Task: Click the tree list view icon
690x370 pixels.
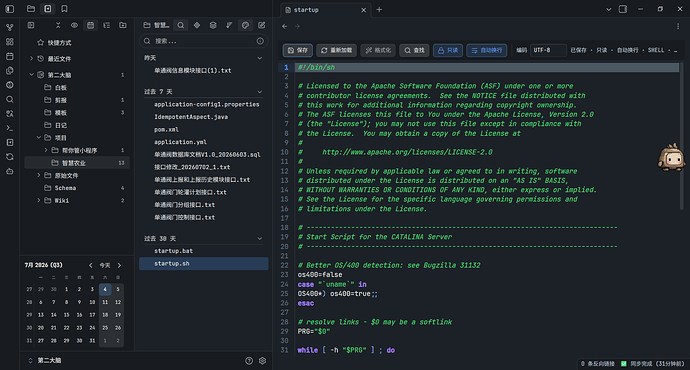Action: click(106, 26)
